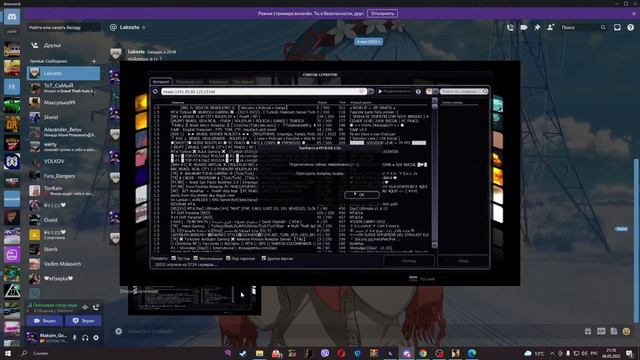Select the Internet tab in server browser
Screen dimensions: 640x360
(x=161, y=82)
